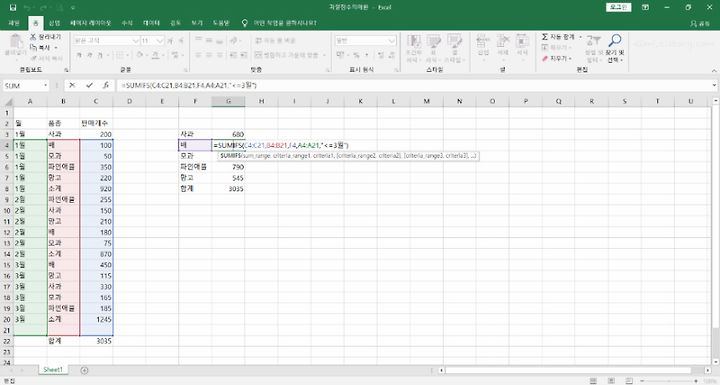
Task: Toggle Italic in font group
Action: click(x=90, y=55)
